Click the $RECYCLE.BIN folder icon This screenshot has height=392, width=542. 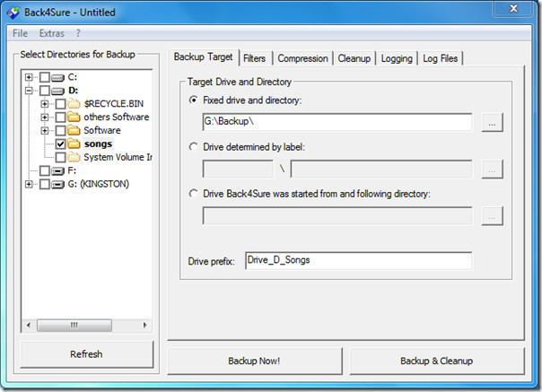pyautogui.click(x=74, y=104)
